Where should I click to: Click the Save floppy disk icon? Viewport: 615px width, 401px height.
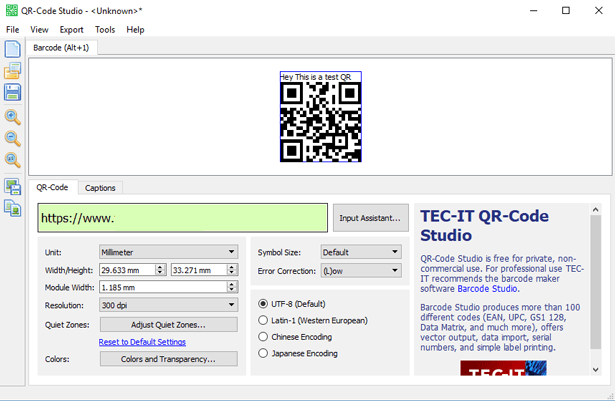[12, 92]
